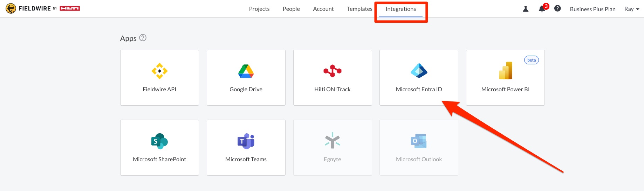Select the Google Drive label
Screen dimensions: 644x191
click(x=246, y=89)
